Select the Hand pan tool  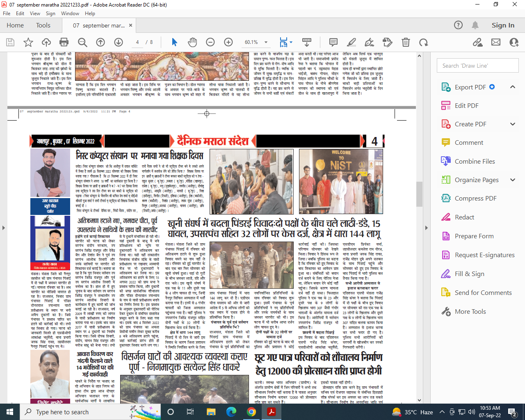click(x=192, y=42)
